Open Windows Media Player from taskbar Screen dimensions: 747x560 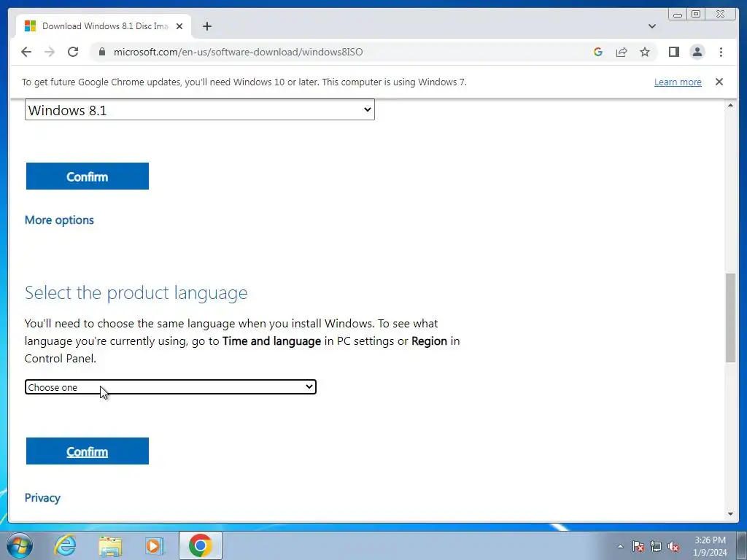tap(154, 545)
